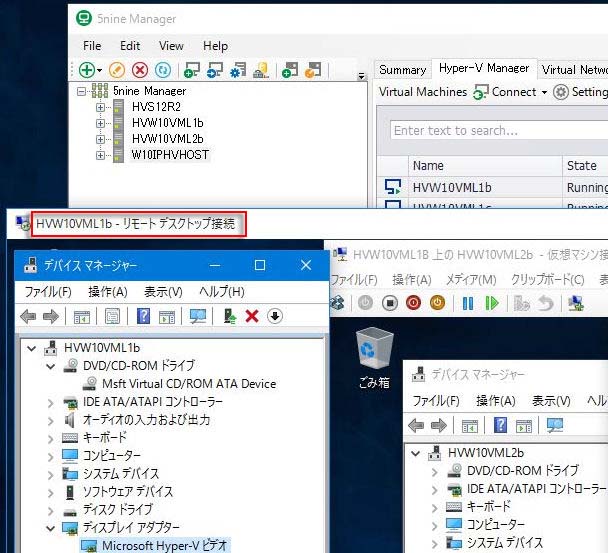
Task: Open the toolbar overflow dropdown arrow
Action: coord(361,76)
